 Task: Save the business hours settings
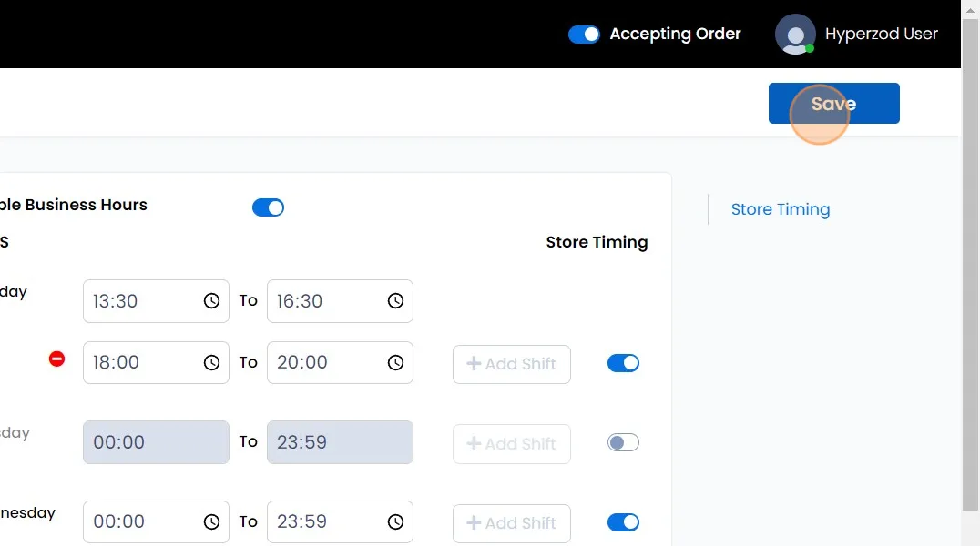(833, 103)
